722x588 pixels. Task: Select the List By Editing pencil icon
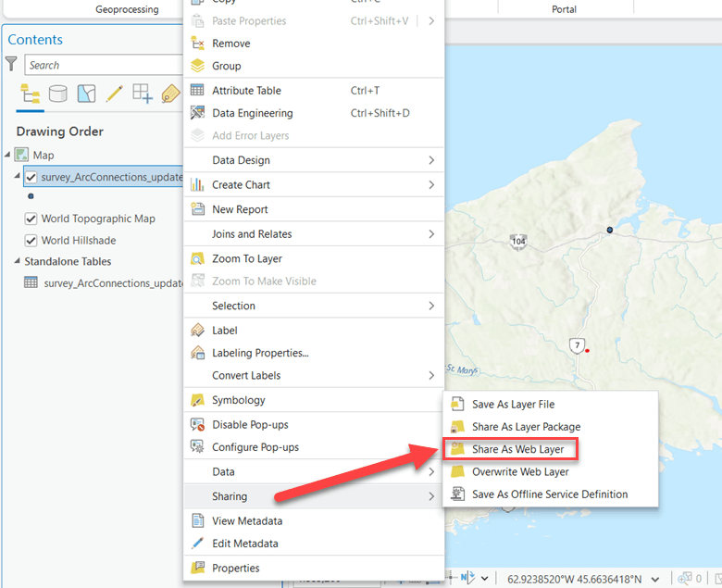pos(114,94)
